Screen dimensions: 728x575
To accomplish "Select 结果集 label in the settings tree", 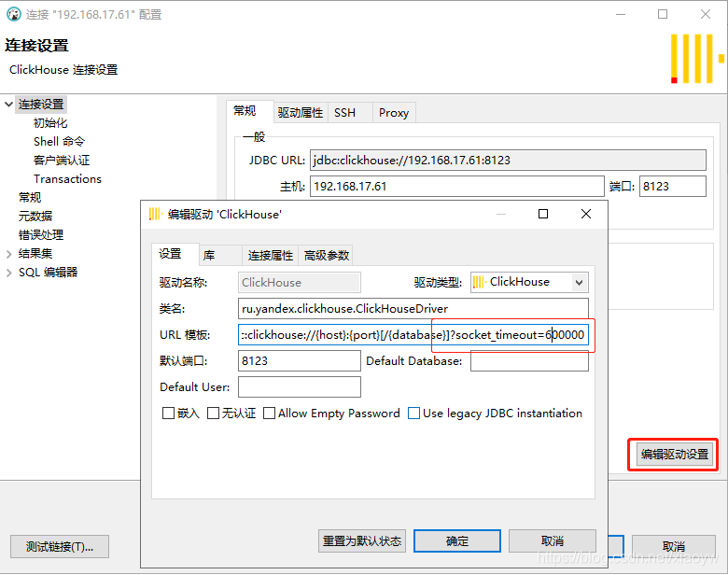I will pos(35,254).
